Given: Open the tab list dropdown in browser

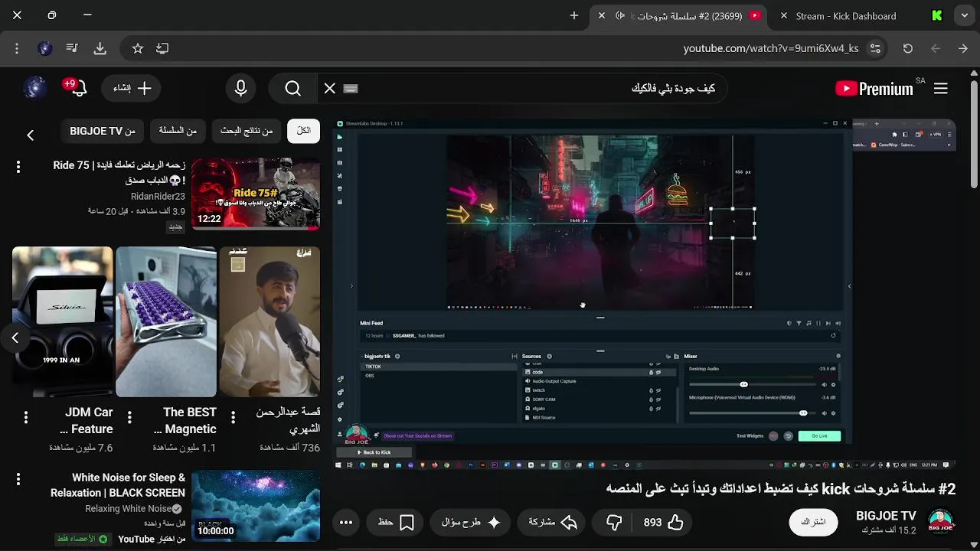Looking at the screenshot, I should pos(965,15).
